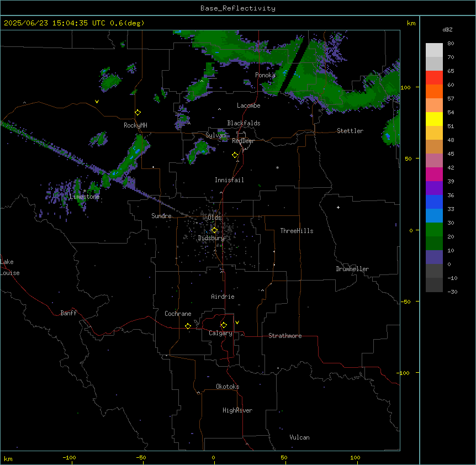Screen dimensions: 476x465
Task: Click white asterisk marker east of Innisfail
Action: 277,167
